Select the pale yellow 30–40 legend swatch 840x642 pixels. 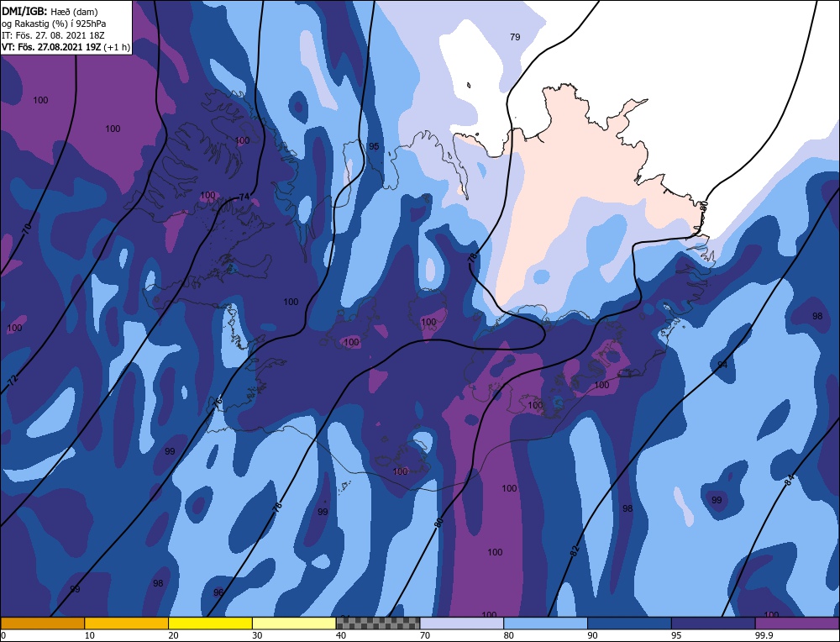(x=294, y=624)
